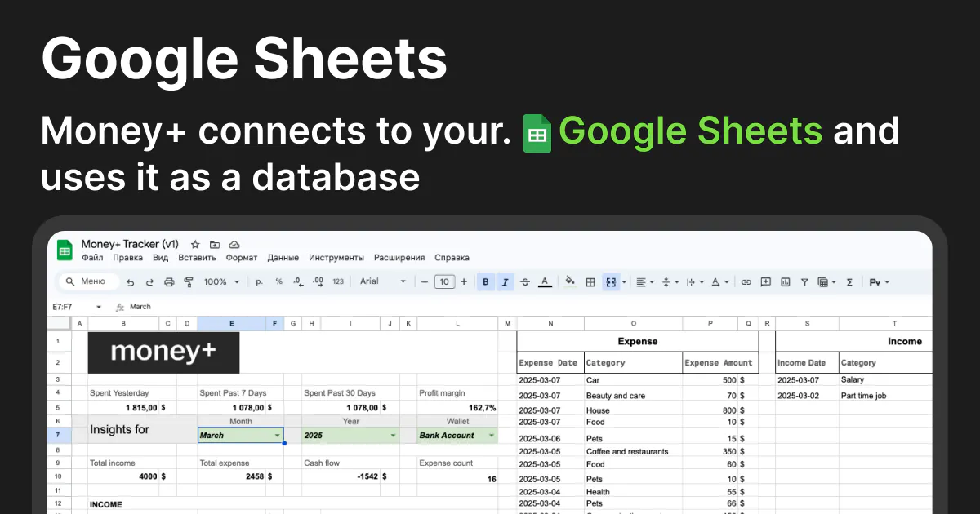Select the Profit margin value 162,7%

pyautogui.click(x=457, y=407)
